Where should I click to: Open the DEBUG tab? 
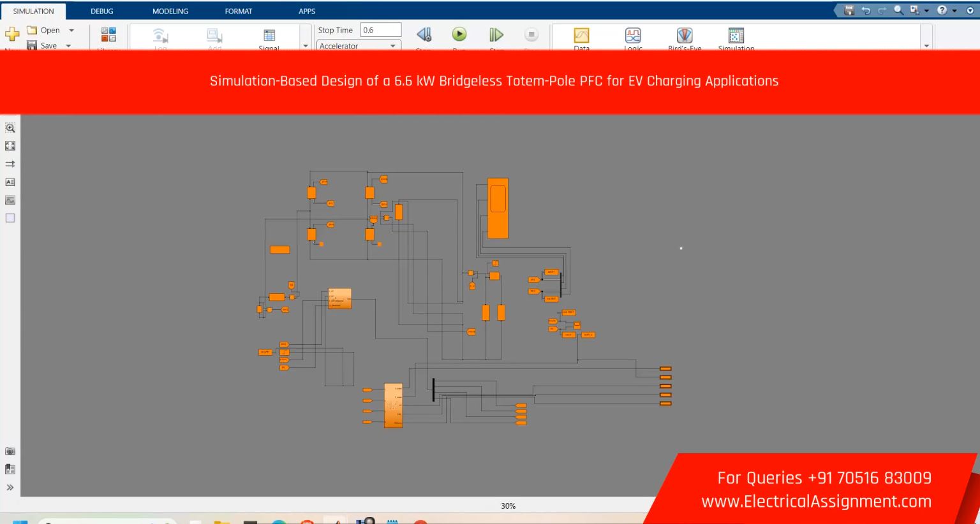click(x=101, y=11)
